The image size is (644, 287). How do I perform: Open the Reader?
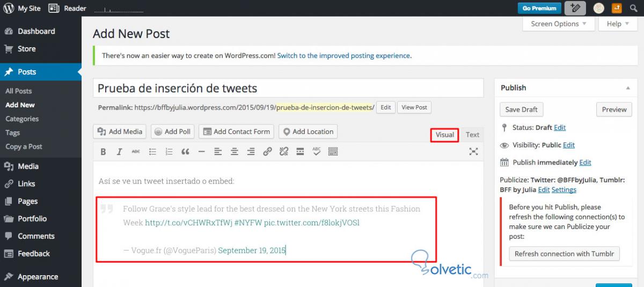[x=68, y=8]
